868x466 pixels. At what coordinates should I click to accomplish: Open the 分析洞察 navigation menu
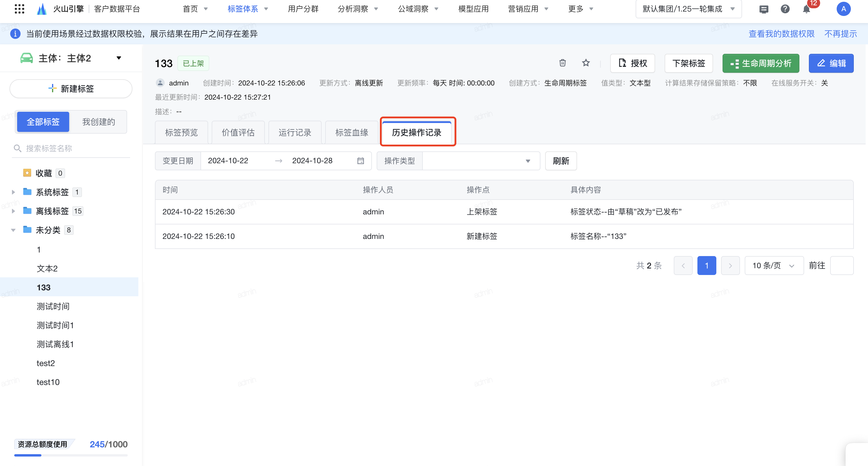358,9
